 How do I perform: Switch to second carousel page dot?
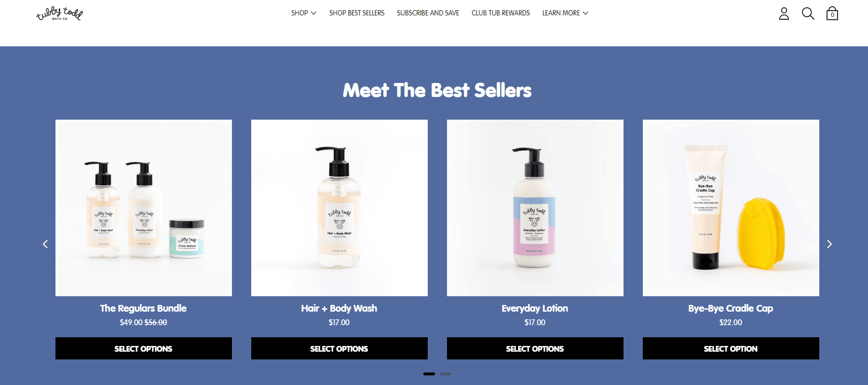click(446, 374)
